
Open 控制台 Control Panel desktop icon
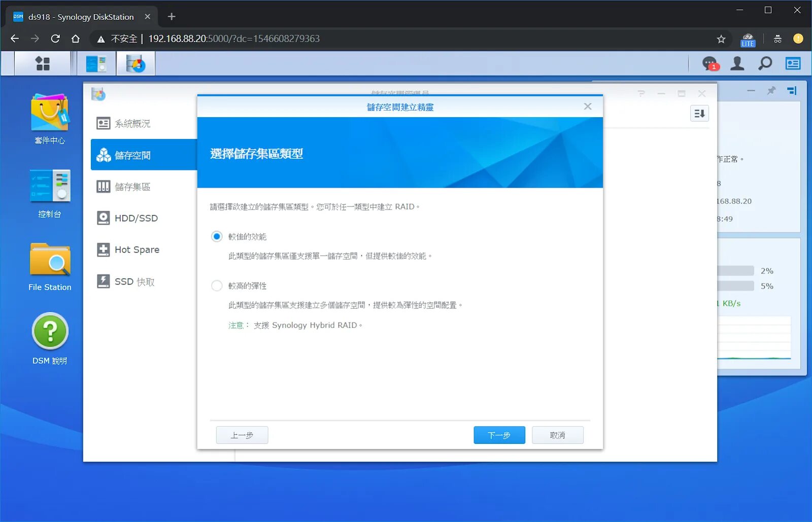[x=50, y=193]
